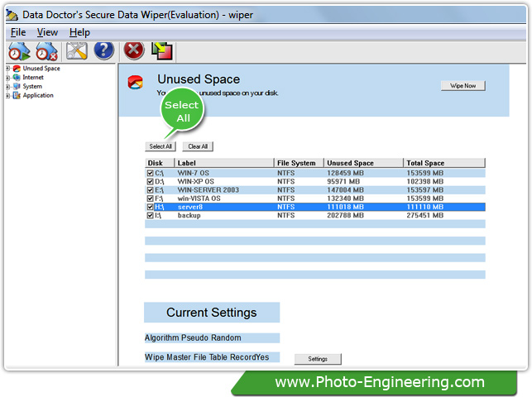Click the 128459 MB unused space value

[x=345, y=173]
